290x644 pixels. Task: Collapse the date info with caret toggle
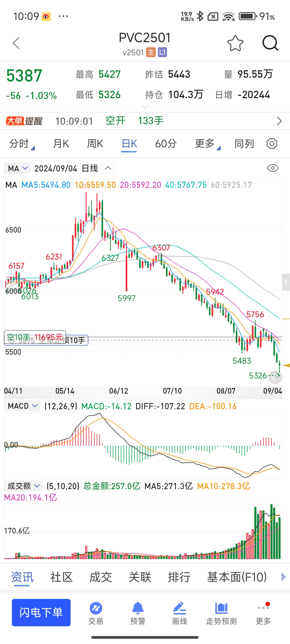(108, 168)
